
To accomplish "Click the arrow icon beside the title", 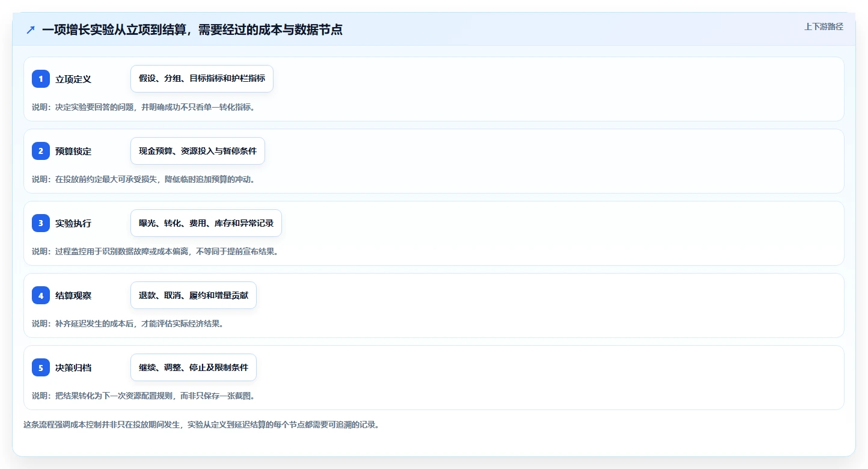I will 31,29.
